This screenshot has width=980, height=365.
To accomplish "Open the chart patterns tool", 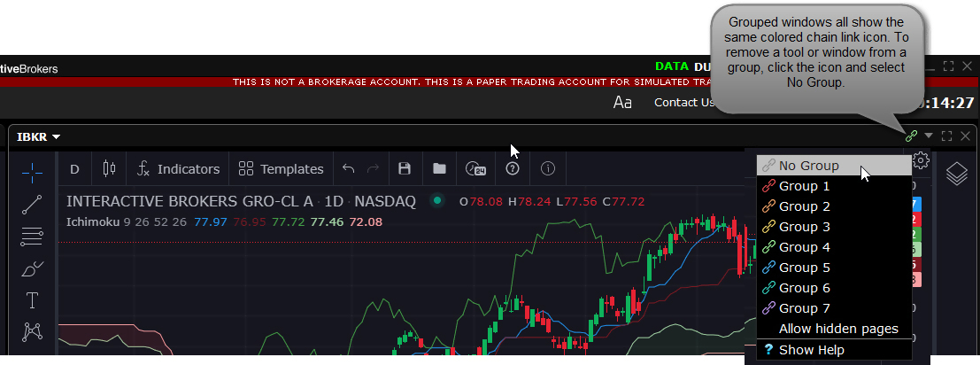I will coord(32,332).
